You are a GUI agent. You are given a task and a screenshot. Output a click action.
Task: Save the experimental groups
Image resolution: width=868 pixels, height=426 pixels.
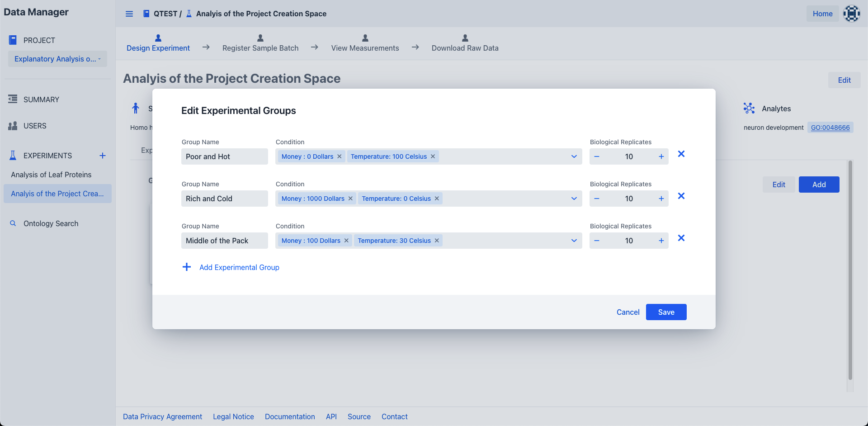coord(666,312)
